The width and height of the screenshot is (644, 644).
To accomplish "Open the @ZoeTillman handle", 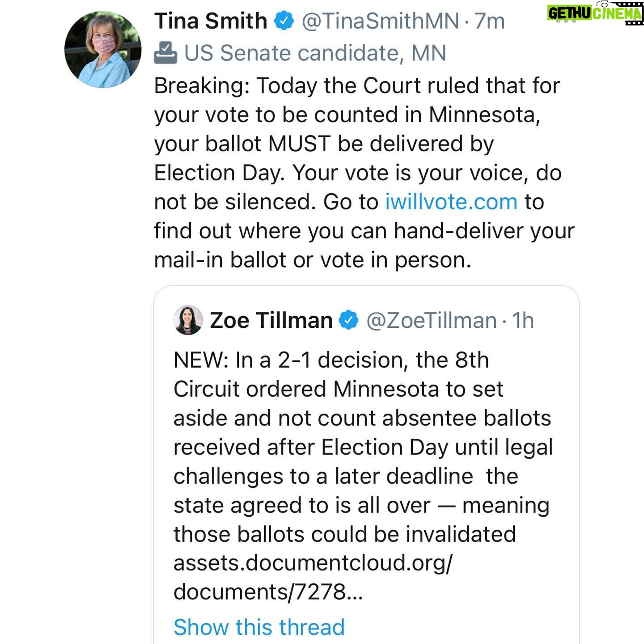I will 432,320.
